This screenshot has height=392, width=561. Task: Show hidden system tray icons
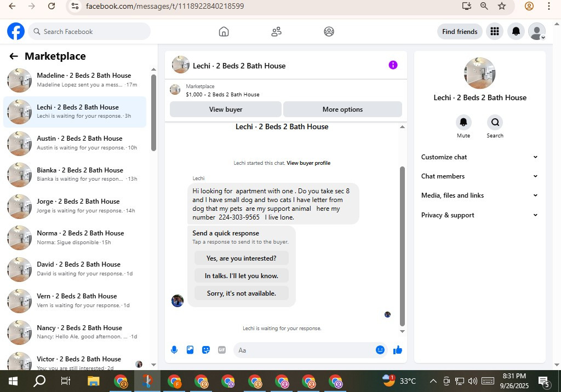[x=433, y=381]
